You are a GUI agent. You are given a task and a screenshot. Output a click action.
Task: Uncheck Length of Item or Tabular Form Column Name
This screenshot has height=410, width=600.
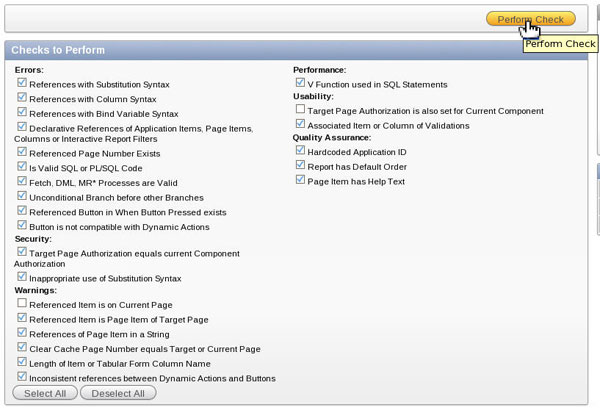click(22, 362)
